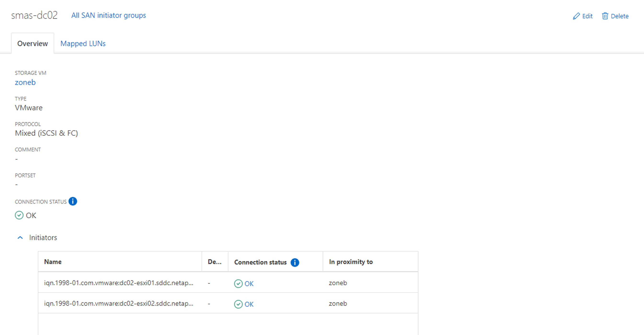Click the In proximity to column header
The image size is (644, 335).
click(x=350, y=262)
